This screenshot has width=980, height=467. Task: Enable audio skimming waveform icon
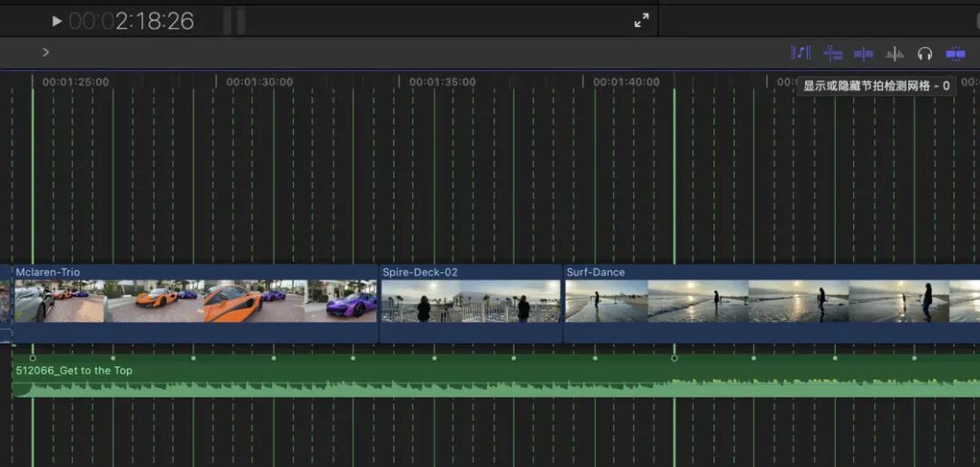pos(895,54)
